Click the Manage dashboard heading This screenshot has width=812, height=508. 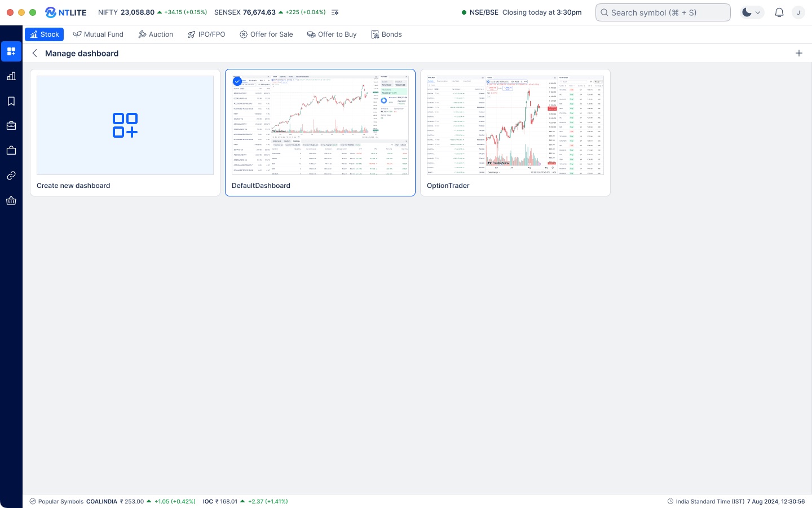pos(82,53)
